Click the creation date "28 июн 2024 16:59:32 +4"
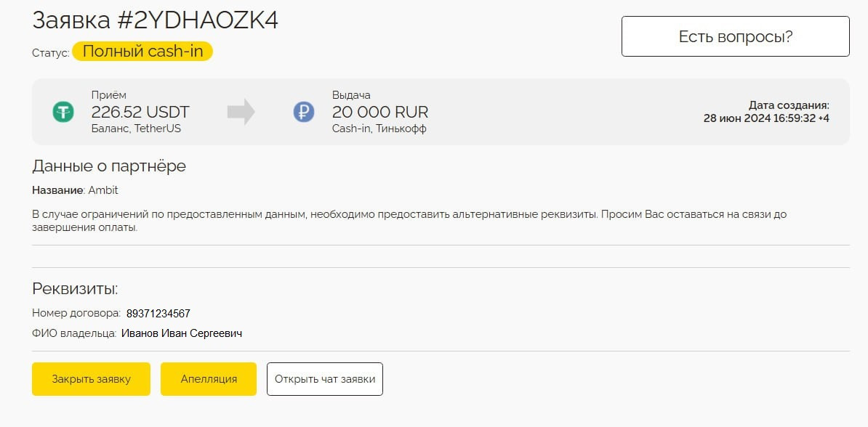 tap(766, 118)
